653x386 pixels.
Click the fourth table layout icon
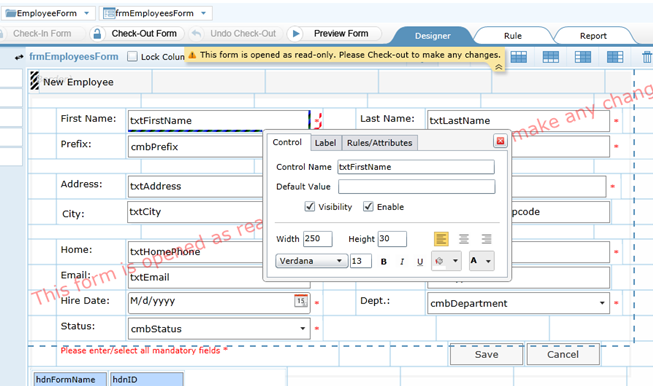615,57
